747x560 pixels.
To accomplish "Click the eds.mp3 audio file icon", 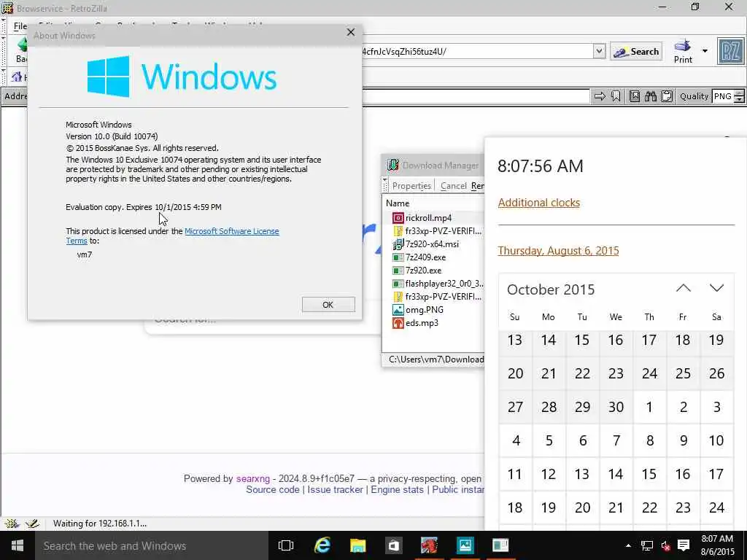I will tap(398, 323).
